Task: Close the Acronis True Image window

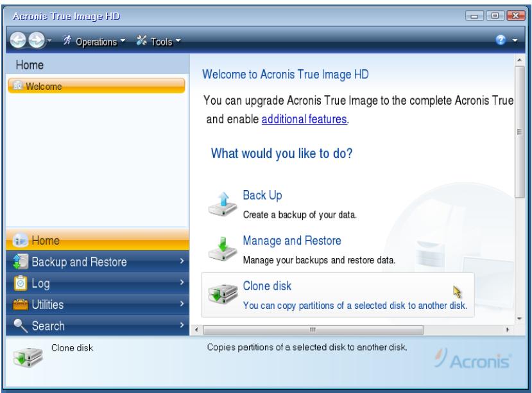Action: pos(515,15)
